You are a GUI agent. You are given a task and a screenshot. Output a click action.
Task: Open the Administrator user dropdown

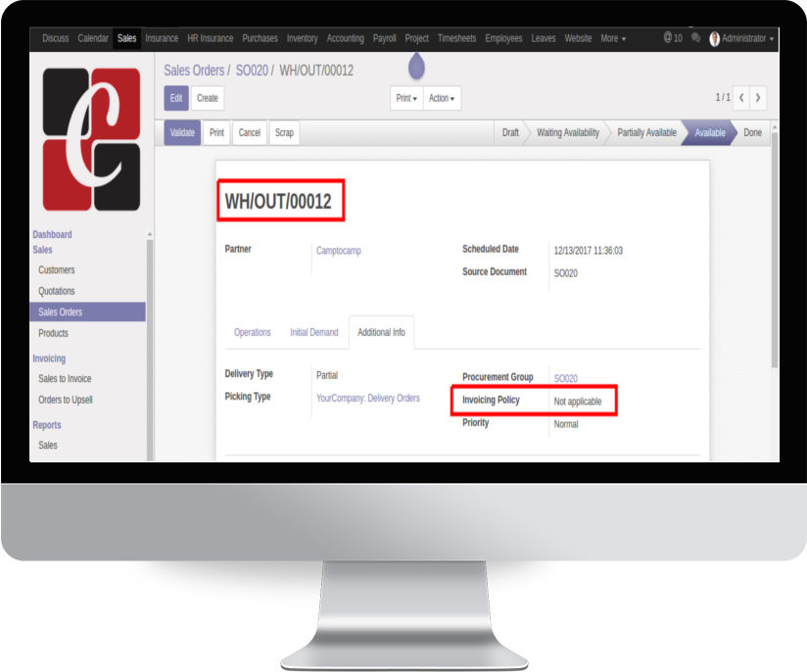click(x=741, y=38)
